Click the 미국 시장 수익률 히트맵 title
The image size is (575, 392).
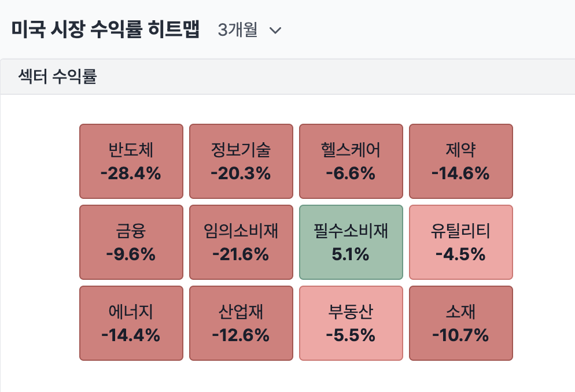[x=105, y=29]
